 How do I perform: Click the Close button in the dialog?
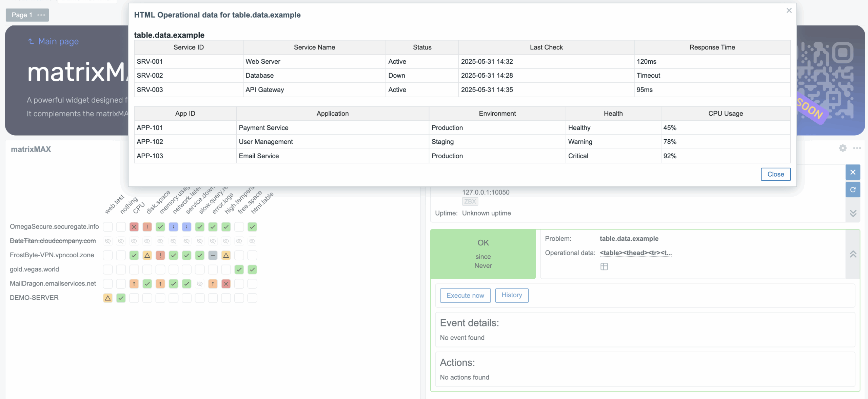click(775, 174)
